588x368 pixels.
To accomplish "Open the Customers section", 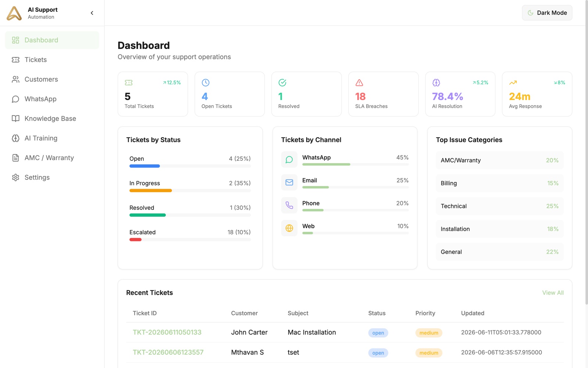I will (52, 79).
